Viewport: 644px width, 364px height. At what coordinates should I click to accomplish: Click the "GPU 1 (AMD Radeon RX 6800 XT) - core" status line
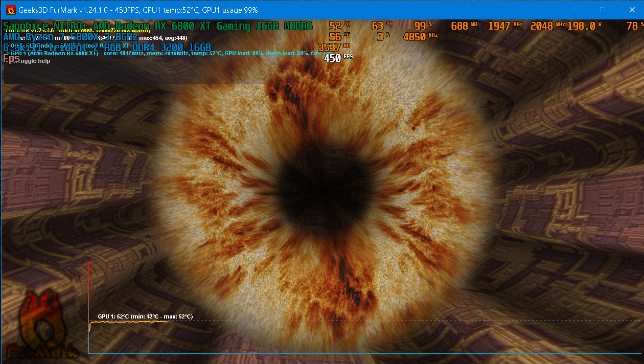[171, 53]
